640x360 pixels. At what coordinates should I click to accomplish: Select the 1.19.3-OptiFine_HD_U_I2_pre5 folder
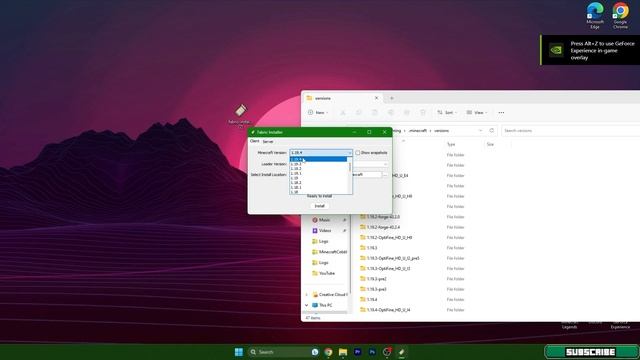click(x=390, y=258)
